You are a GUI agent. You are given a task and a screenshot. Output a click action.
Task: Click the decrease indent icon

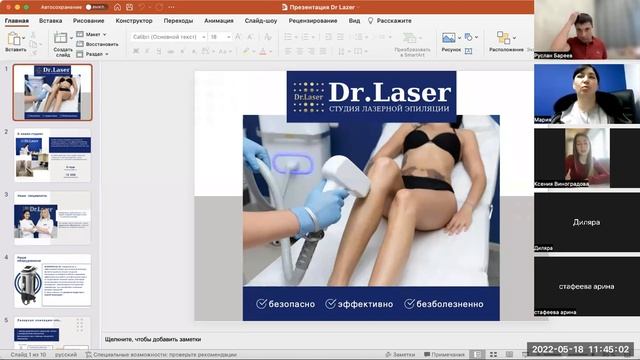(328, 37)
